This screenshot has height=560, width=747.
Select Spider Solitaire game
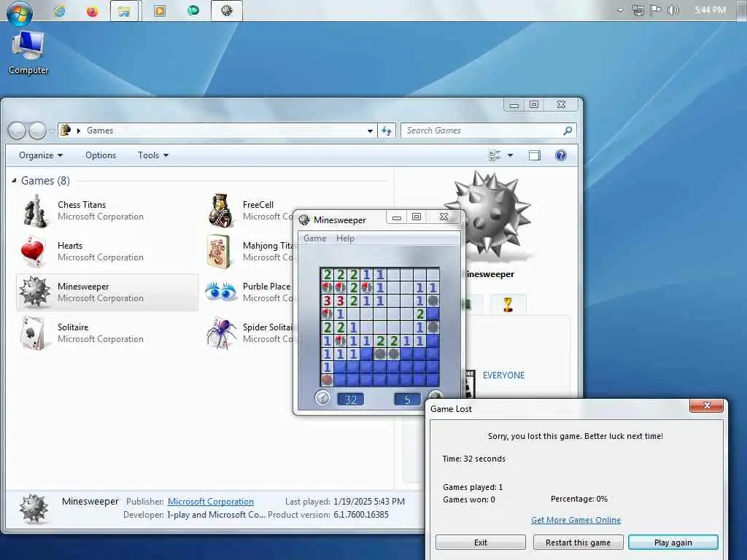[x=249, y=333]
